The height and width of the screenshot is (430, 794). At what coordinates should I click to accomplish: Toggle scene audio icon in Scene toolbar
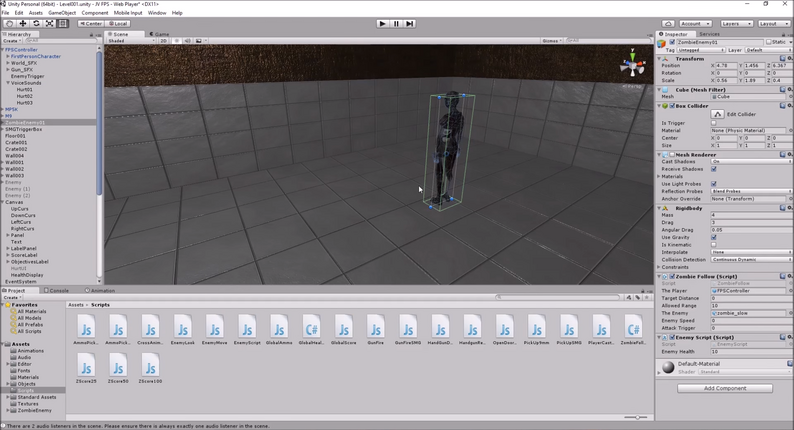pos(187,41)
